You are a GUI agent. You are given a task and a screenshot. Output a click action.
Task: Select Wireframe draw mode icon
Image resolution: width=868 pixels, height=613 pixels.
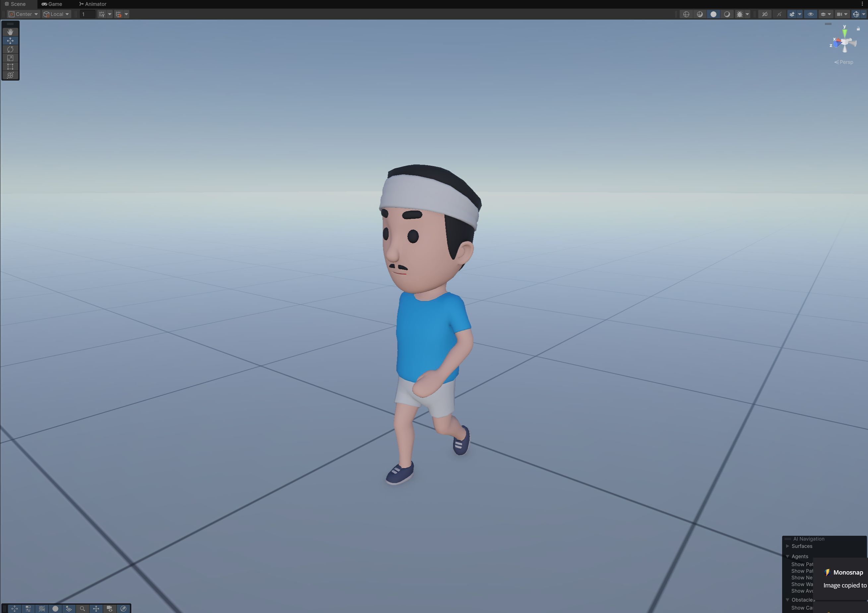click(x=686, y=14)
